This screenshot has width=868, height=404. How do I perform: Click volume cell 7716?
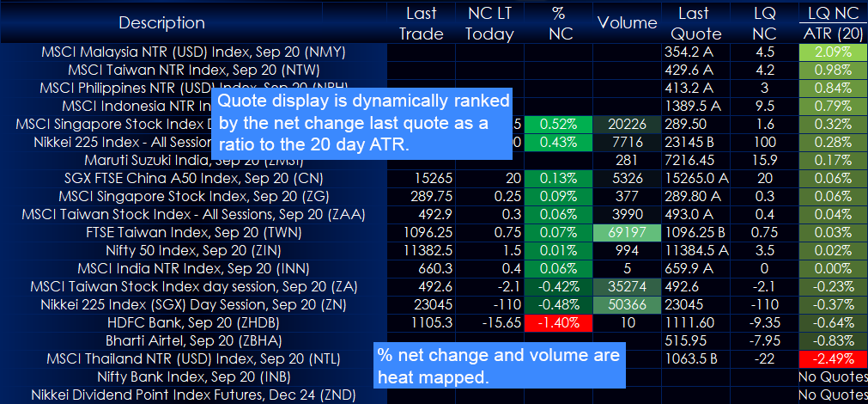tap(628, 143)
